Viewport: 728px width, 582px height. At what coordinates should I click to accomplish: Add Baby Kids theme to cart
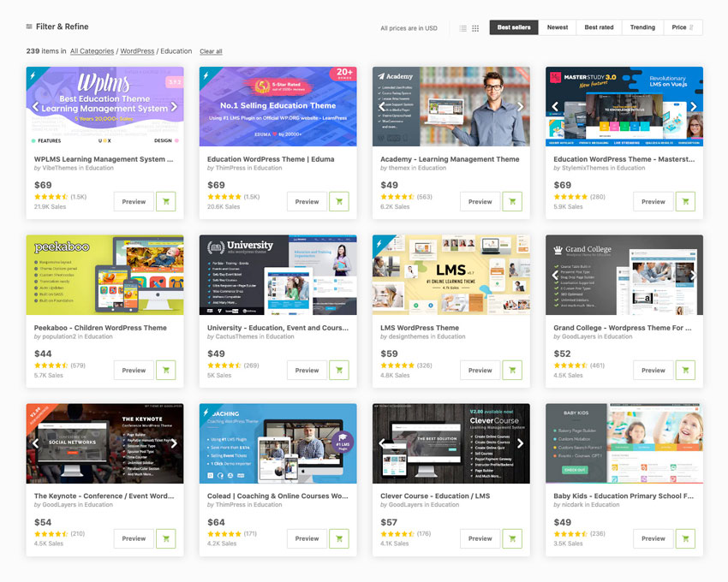(x=685, y=538)
